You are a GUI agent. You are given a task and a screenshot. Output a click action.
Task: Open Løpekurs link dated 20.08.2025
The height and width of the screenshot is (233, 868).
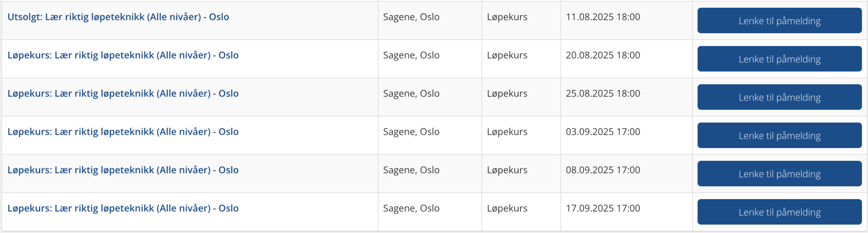tap(123, 55)
